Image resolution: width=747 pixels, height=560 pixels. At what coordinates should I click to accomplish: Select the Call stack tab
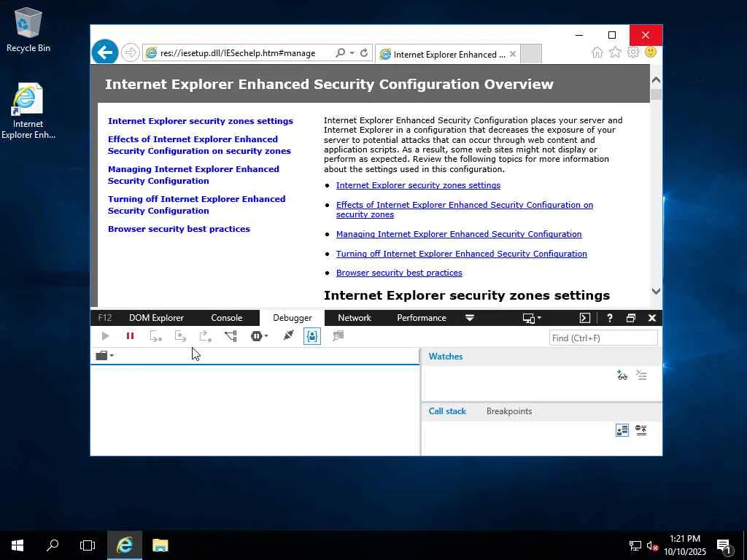coord(447,411)
